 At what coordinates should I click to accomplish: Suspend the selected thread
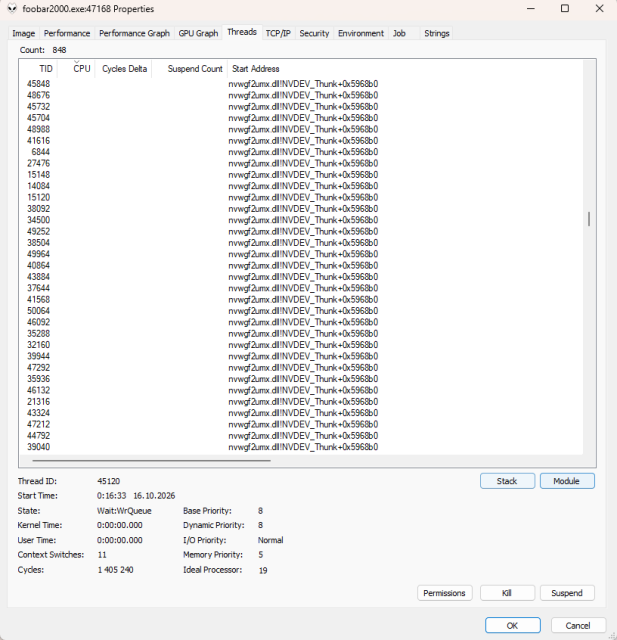567,593
